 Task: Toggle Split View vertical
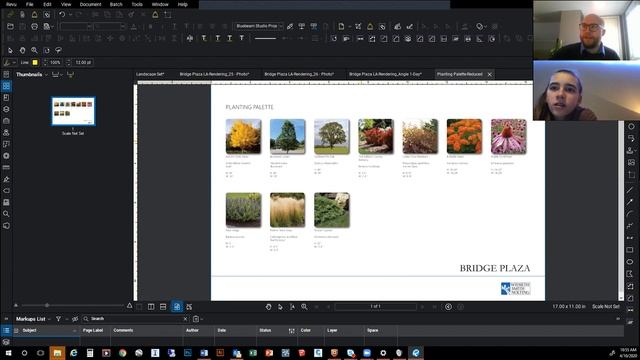click(151, 307)
